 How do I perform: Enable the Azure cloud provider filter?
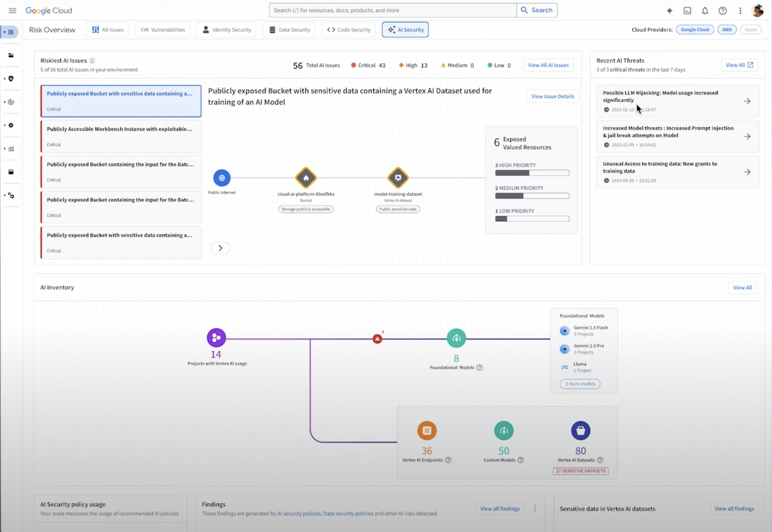(x=750, y=30)
